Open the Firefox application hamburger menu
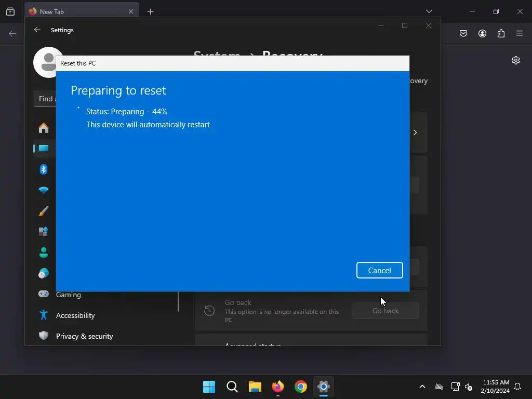 [520, 33]
